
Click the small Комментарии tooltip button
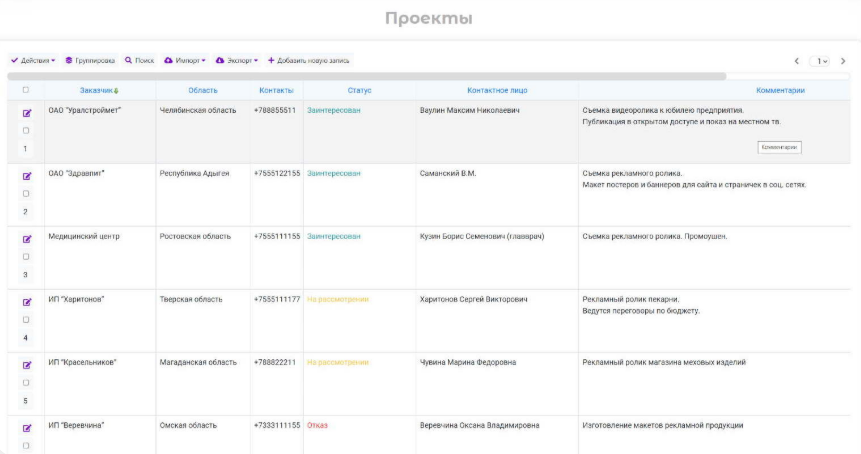coord(779,147)
